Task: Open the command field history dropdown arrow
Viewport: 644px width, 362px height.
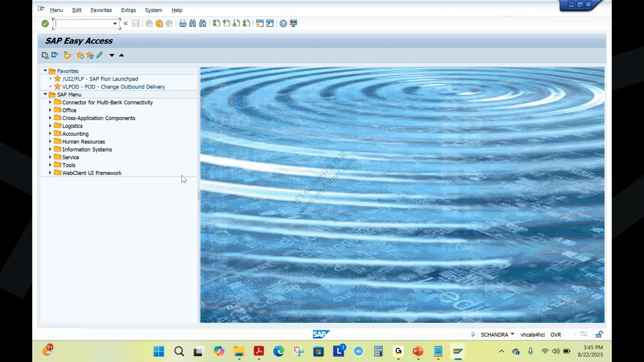Action: 115,23
